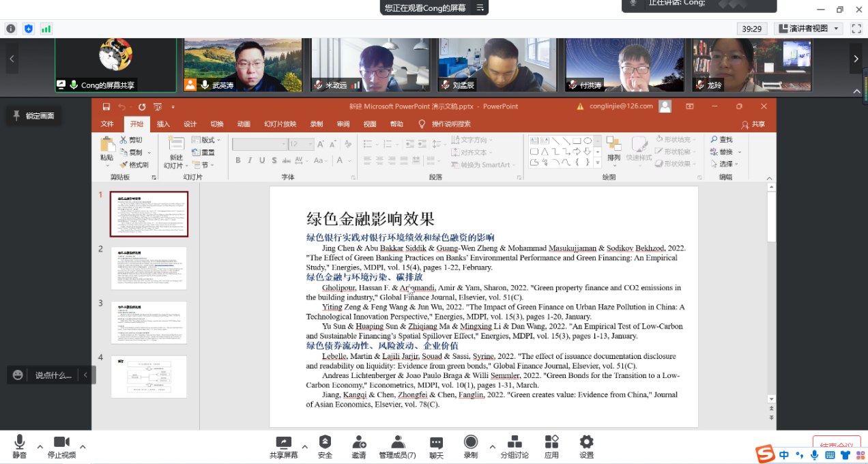Mute the microphone with 静音

point(20,446)
